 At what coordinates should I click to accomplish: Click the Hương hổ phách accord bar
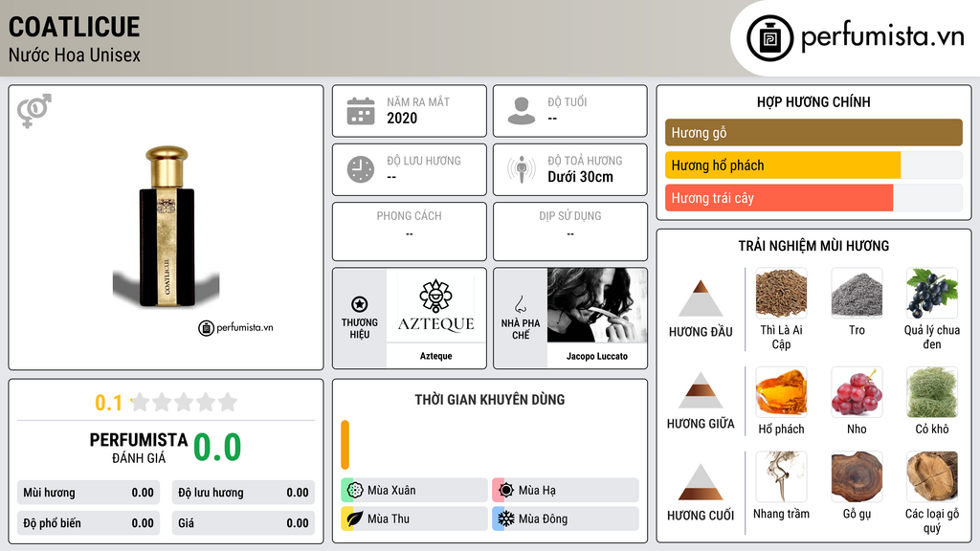813,165
